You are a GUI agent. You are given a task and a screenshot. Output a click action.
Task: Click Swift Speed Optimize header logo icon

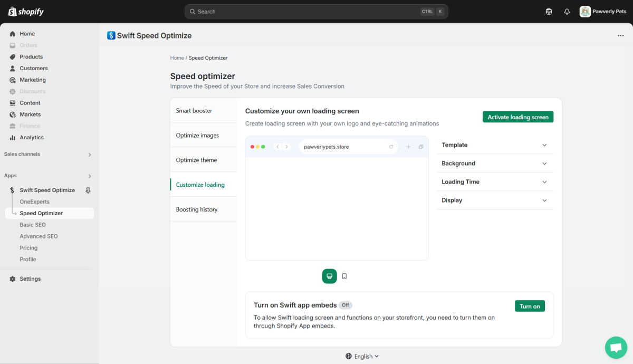111,35
